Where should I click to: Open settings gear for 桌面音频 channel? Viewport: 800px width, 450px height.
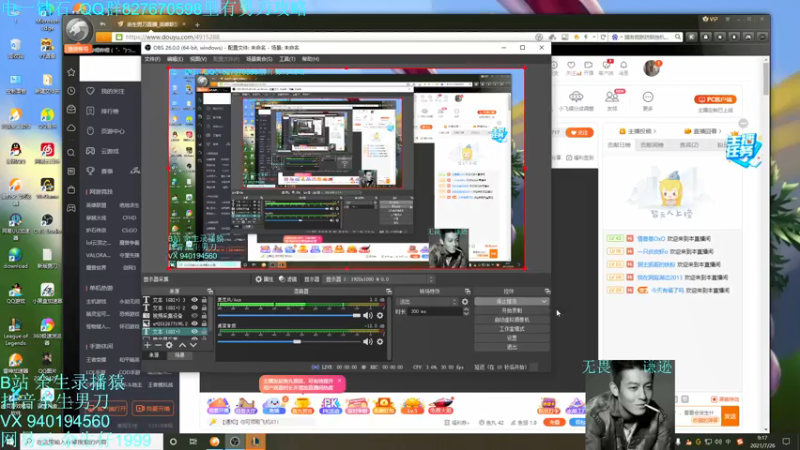click(380, 341)
